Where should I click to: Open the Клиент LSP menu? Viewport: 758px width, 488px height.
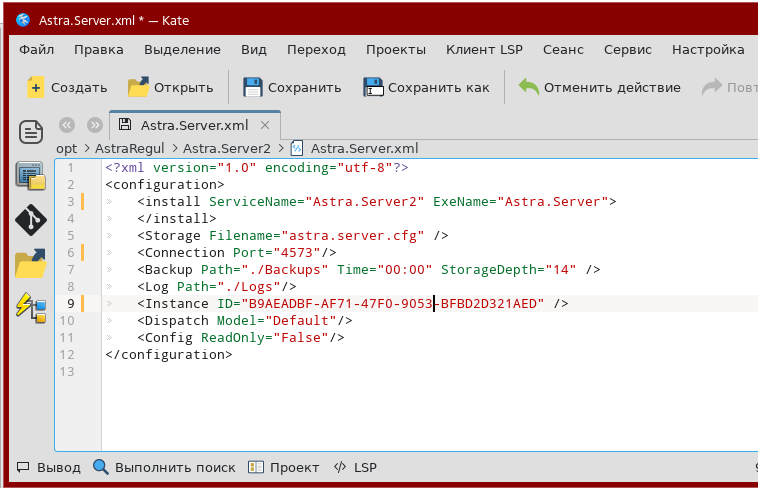coord(484,49)
